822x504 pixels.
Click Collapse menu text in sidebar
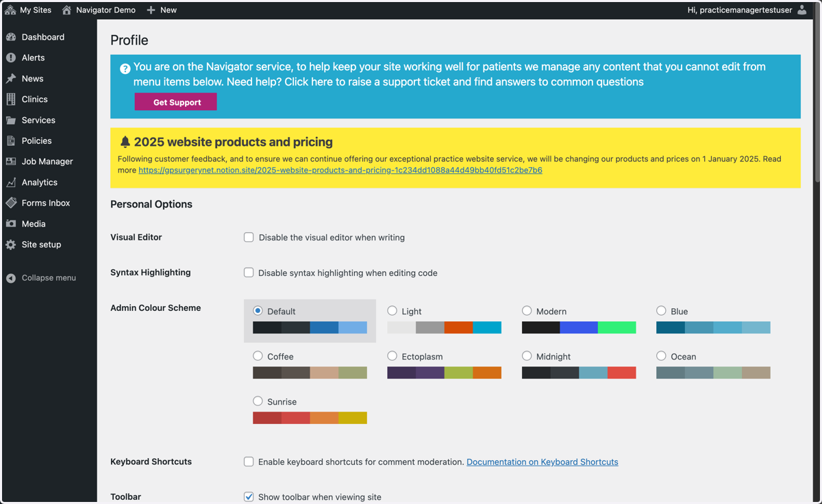49,278
